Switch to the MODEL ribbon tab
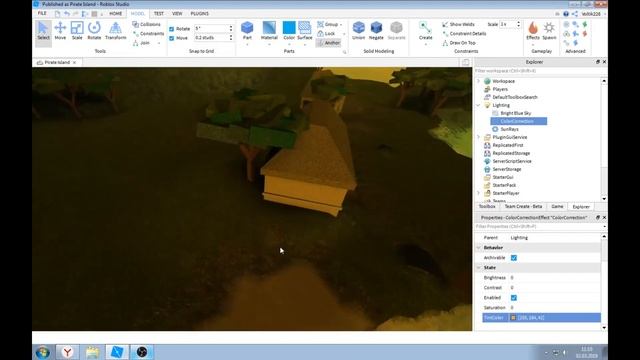The height and width of the screenshot is (360, 640). pos(138,13)
